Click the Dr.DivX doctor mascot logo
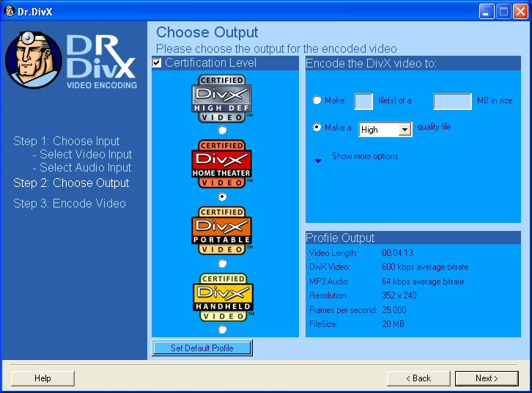The height and width of the screenshot is (393, 532). pos(34,59)
